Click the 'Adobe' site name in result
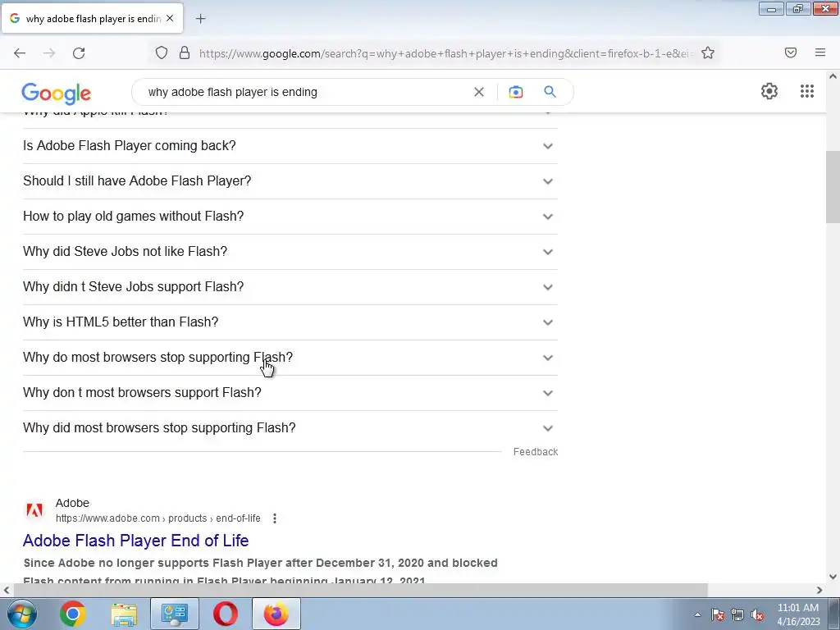This screenshot has width=840, height=630. [x=72, y=503]
